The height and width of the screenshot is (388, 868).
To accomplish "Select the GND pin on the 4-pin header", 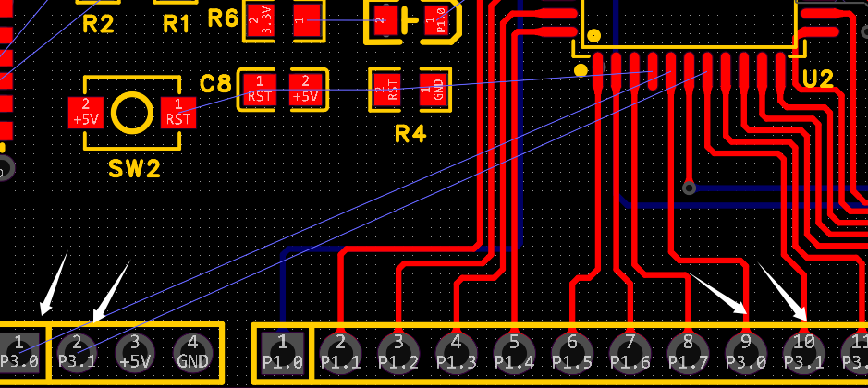I will pyautogui.click(x=192, y=353).
